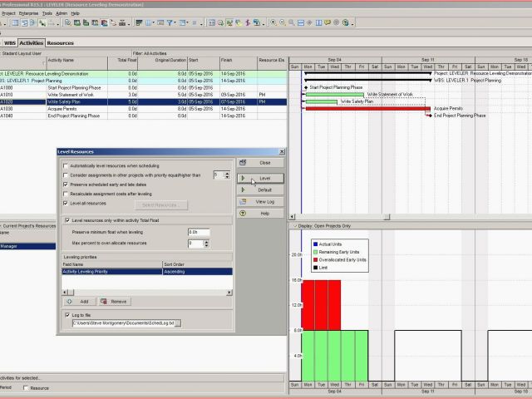Image resolution: width=532 pixels, height=399 pixels.
Task: Remove the selected leveling priority
Action: tap(113, 301)
